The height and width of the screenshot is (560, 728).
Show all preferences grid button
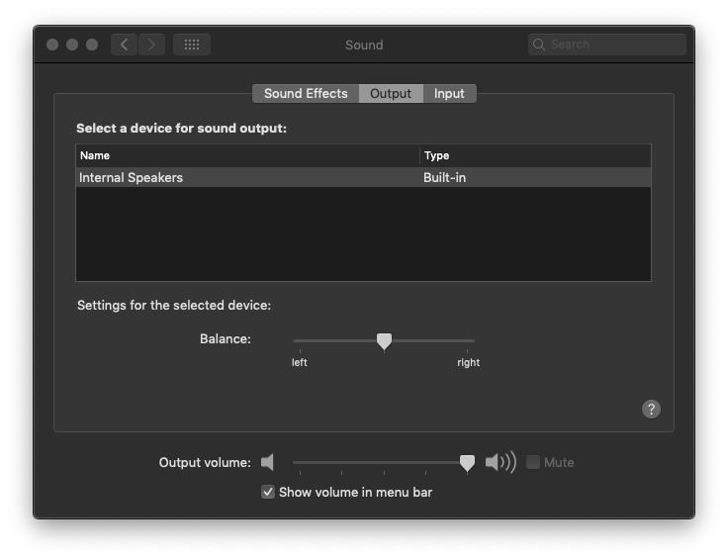click(192, 45)
